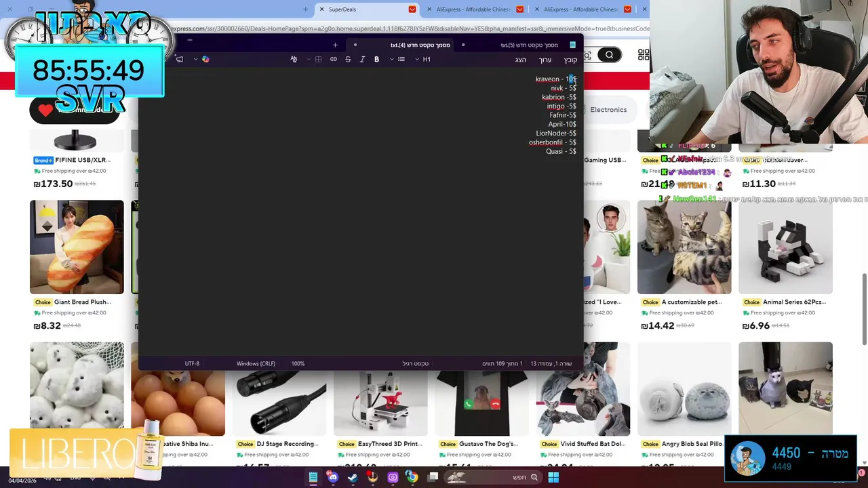This screenshot has width=868, height=488.
Task: Apply strikethrough formatting in Notepad toolbar
Action: pyautogui.click(x=348, y=60)
